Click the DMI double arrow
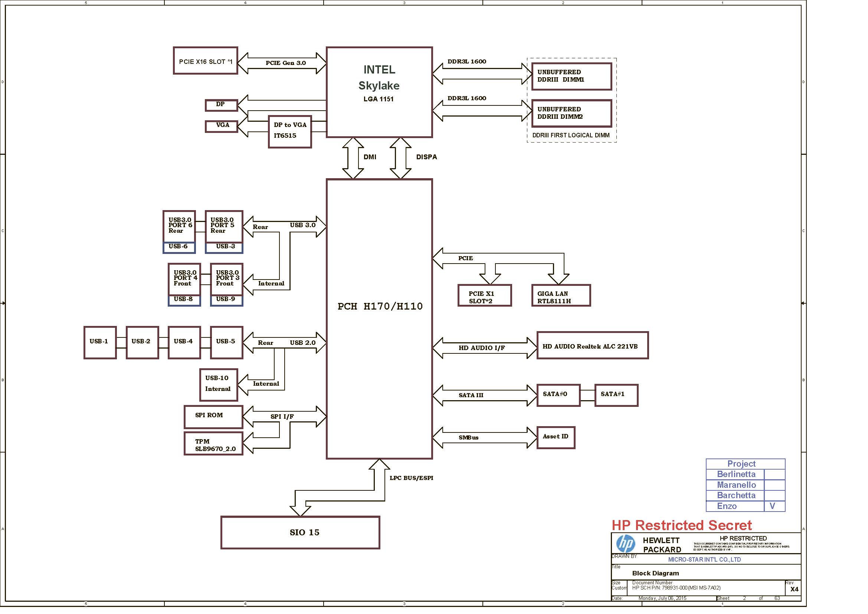The width and height of the screenshot is (868, 614). (x=353, y=158)
